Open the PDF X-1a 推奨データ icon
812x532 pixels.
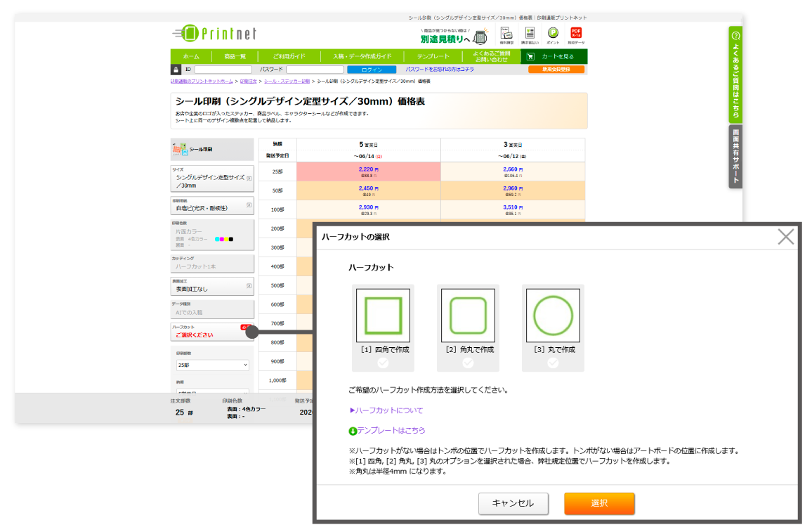pyautogui.click(x=576, y=36)
